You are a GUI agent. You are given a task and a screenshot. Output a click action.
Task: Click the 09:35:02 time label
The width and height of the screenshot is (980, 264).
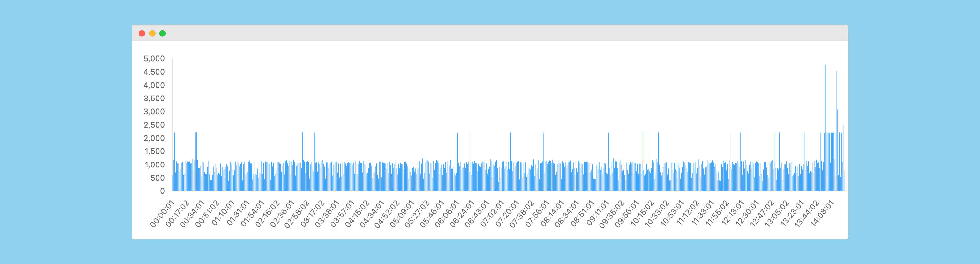coord(611,214)
